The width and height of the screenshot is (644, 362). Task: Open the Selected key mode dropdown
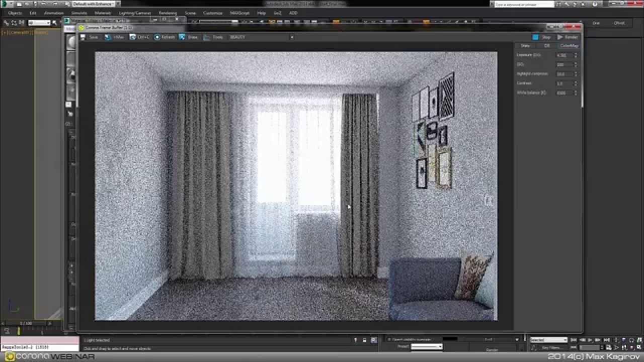[548, 340]
